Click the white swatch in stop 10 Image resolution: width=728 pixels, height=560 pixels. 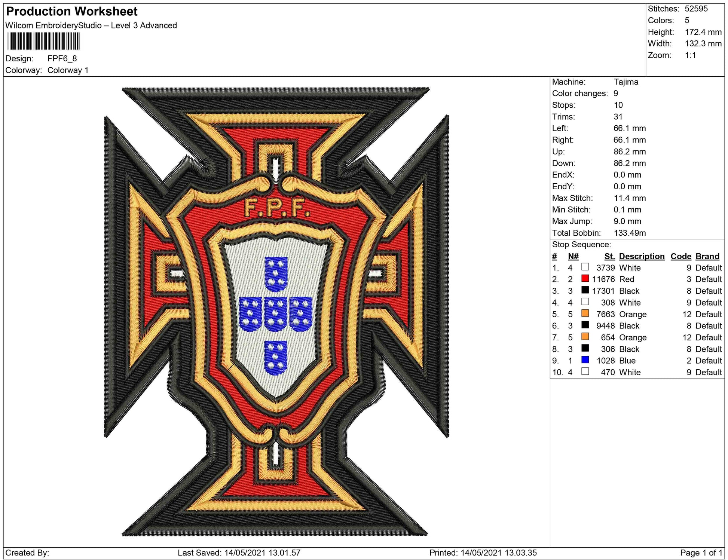coord(585,371)
